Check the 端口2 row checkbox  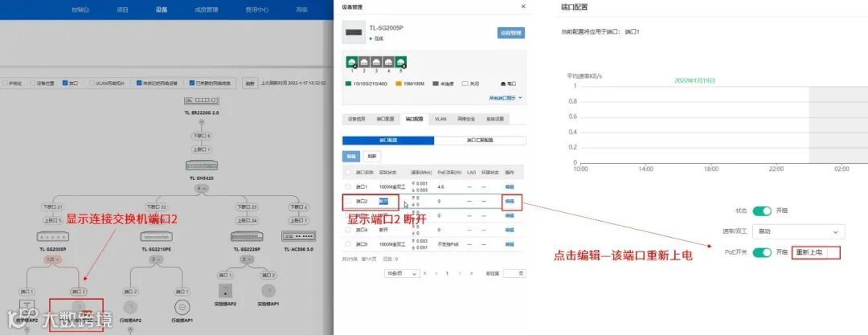click(x=348, y=202)
